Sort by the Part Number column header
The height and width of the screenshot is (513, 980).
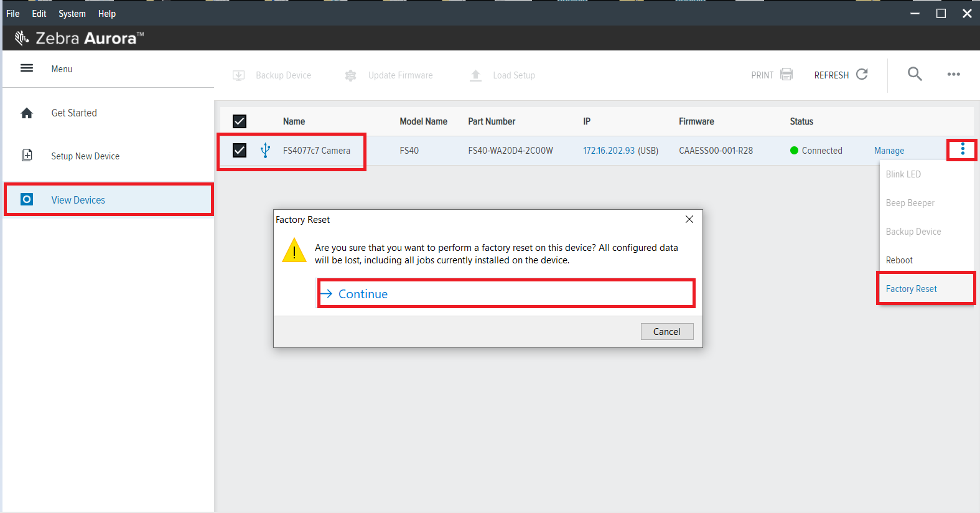(x=492, y=121)
